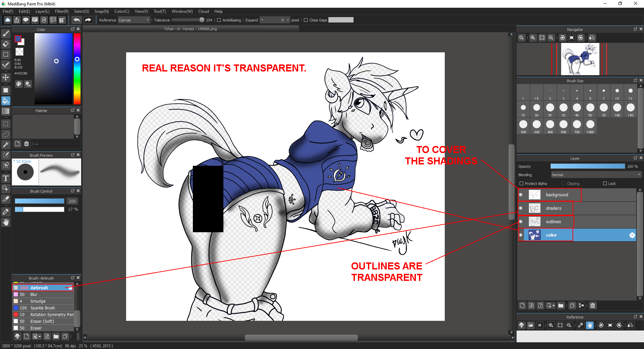The width and height of the screenshot is (644, 349).
Task: Expand the add-brush dropdown arrow in Brush panel
Action: pyautogui.click(x=40, y=336)
